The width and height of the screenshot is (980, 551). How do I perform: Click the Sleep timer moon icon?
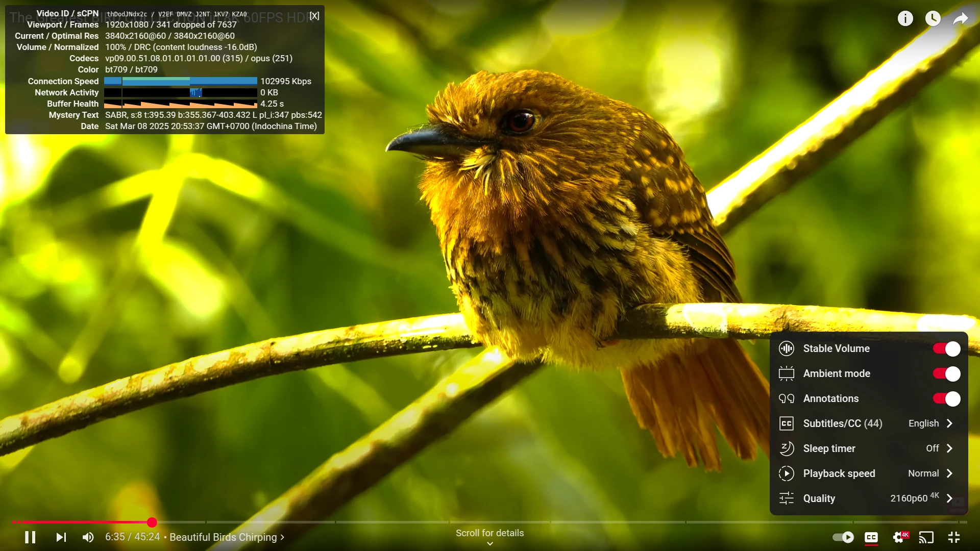(787, 448)
